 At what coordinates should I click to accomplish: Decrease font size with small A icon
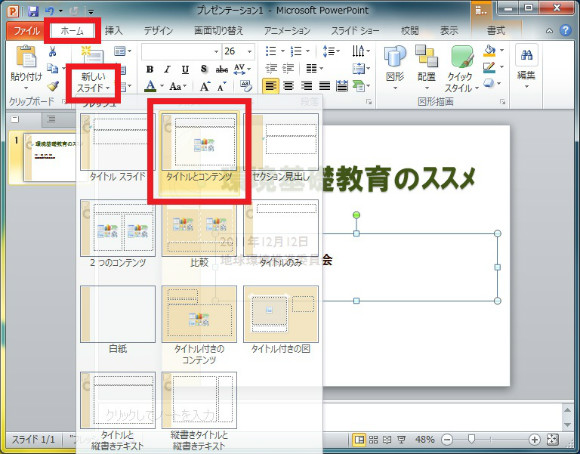tap(222, 87)
